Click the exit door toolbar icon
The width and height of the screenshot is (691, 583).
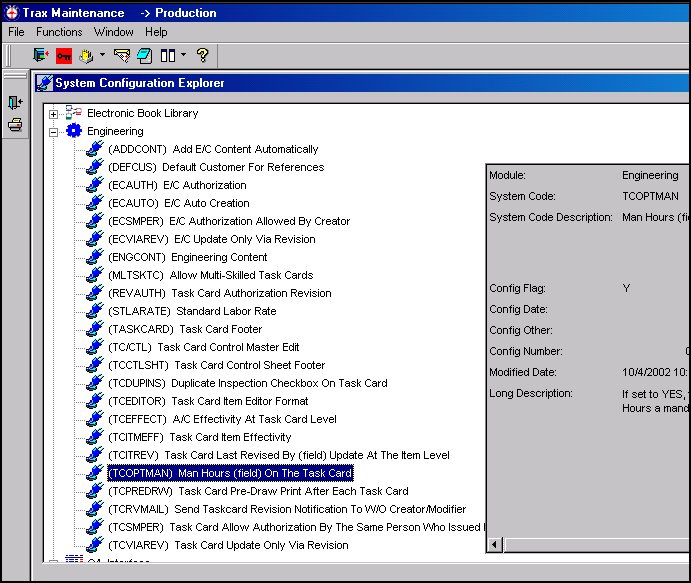tap(41, 56)
